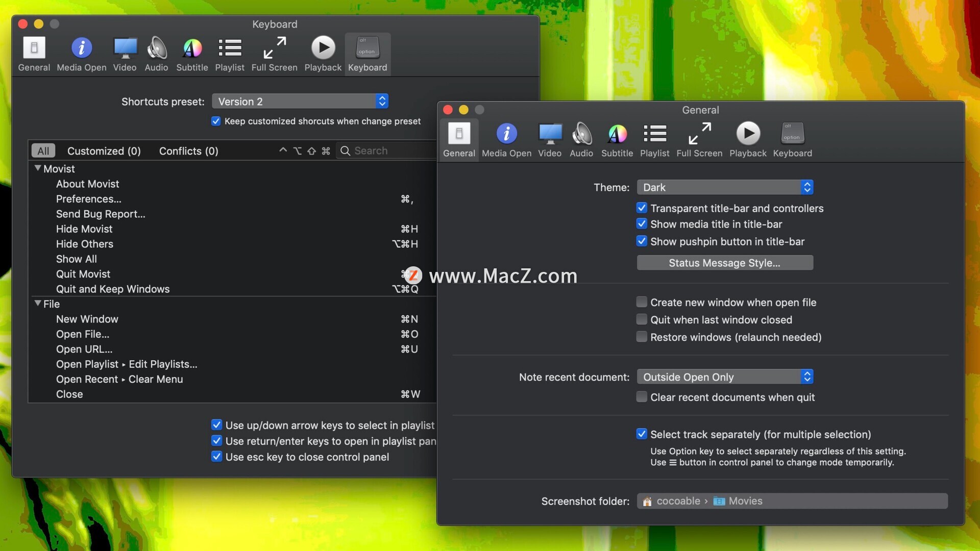Viewport: 980px width, 551px height.
Task: Open General pane in Keyboard window toolbar
Action: pos(34,54)
